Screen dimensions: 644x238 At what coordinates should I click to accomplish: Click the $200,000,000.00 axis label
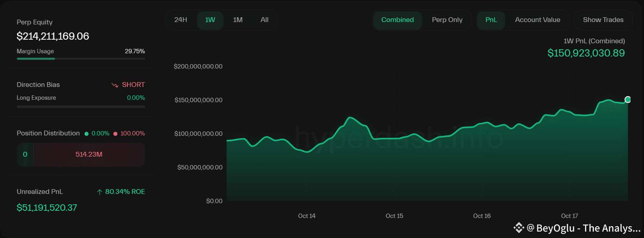pyautogui.click(x=198, y=67)
